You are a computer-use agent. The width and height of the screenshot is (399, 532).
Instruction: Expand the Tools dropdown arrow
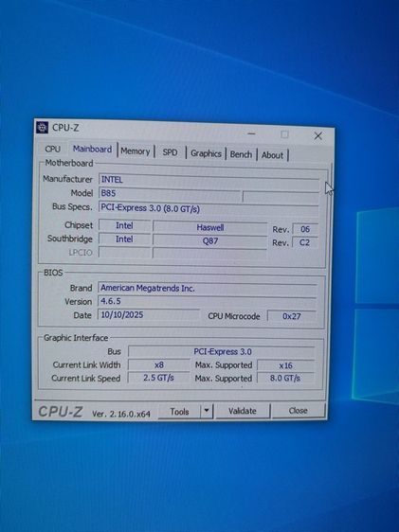[207, 412]
